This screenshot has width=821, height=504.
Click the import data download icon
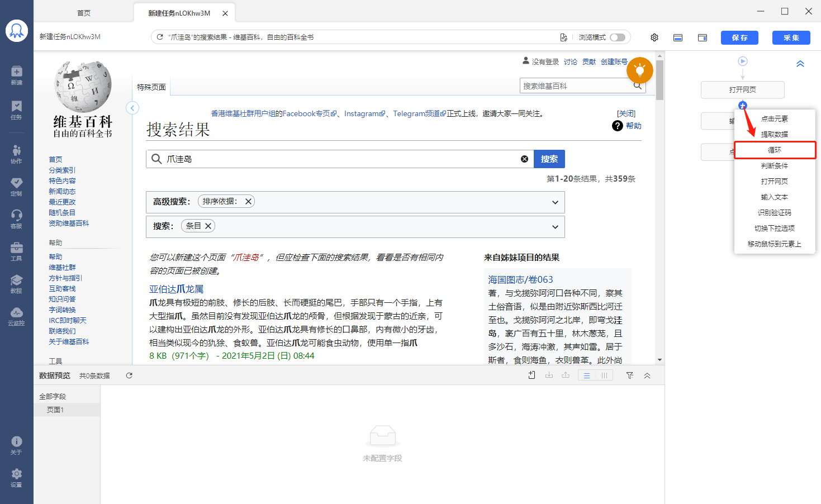tap(549, 375)
